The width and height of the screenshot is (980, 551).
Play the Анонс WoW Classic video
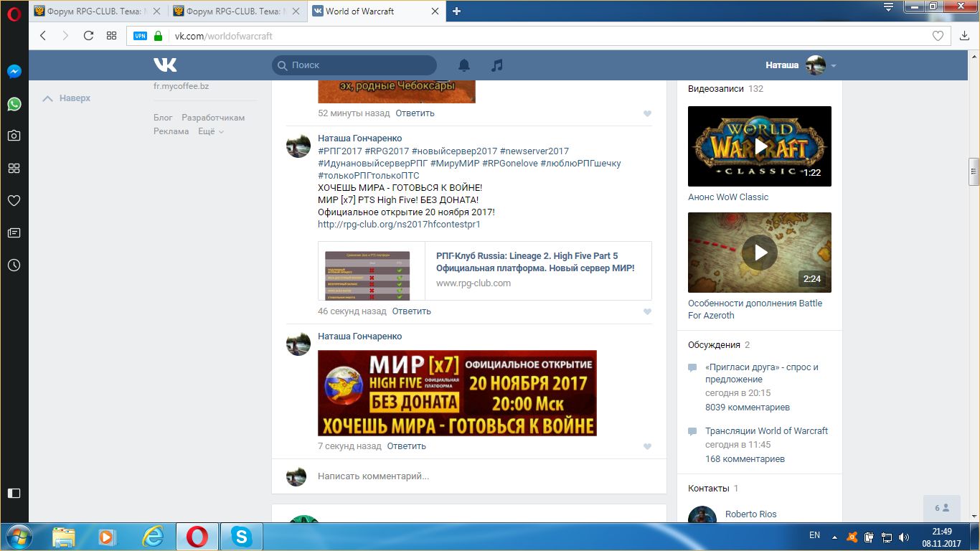(x=760, y=146)
